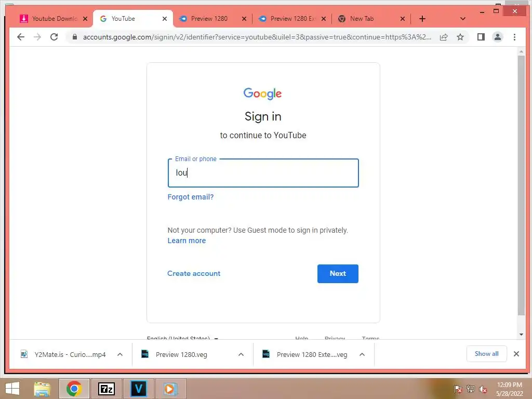This screenshot has height=399, width=532.
Task: Click the Action Center flag tray icon
Action: (x=458, y=389)
